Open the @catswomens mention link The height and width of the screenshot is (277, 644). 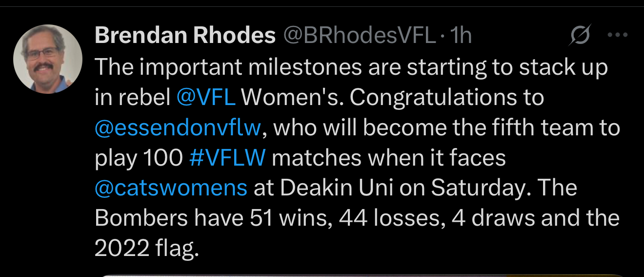click(x=171, y=189)
